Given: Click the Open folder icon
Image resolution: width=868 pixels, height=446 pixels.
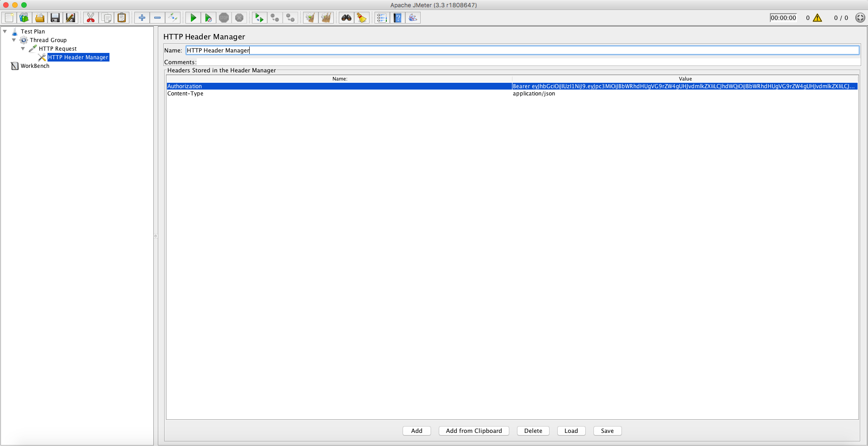Looking at the screenshot, I should click(40, 18).
